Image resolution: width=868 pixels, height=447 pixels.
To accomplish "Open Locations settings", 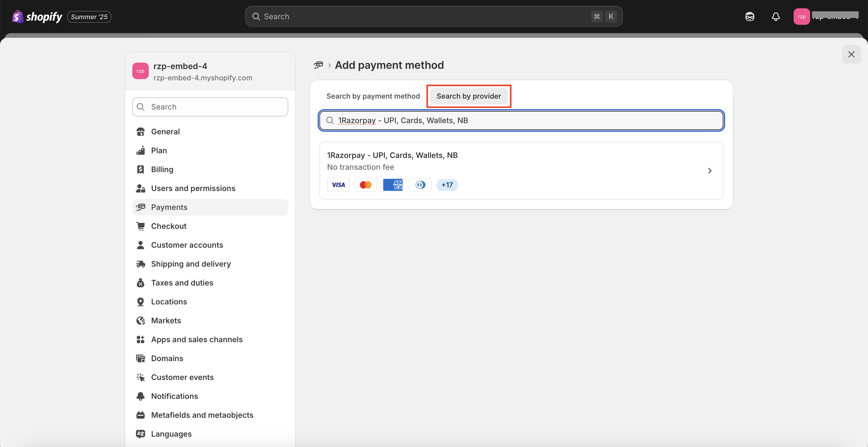I will (210, 301).
